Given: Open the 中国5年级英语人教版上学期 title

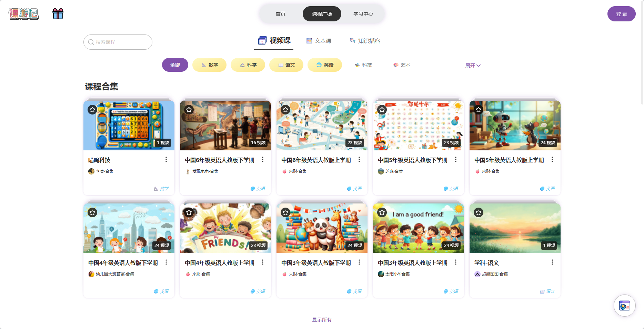Looking at the screenshot, I should (x=509, y=160).
